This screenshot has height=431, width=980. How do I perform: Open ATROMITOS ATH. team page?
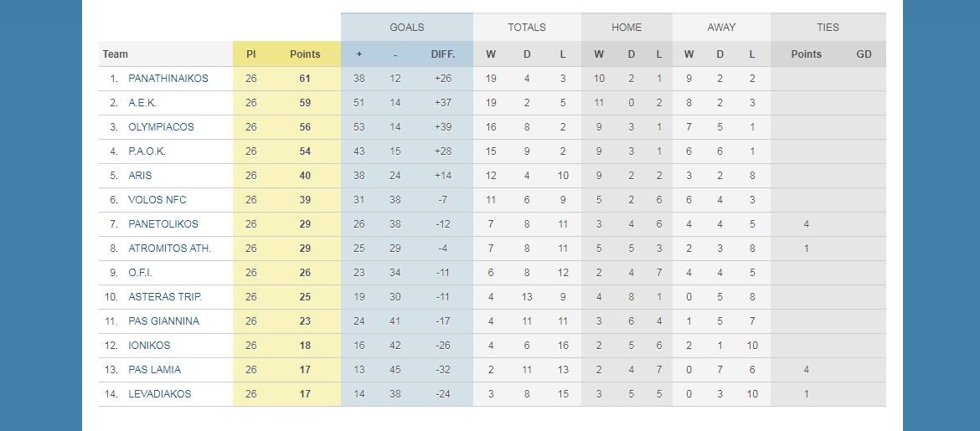[x=169, y=249]
